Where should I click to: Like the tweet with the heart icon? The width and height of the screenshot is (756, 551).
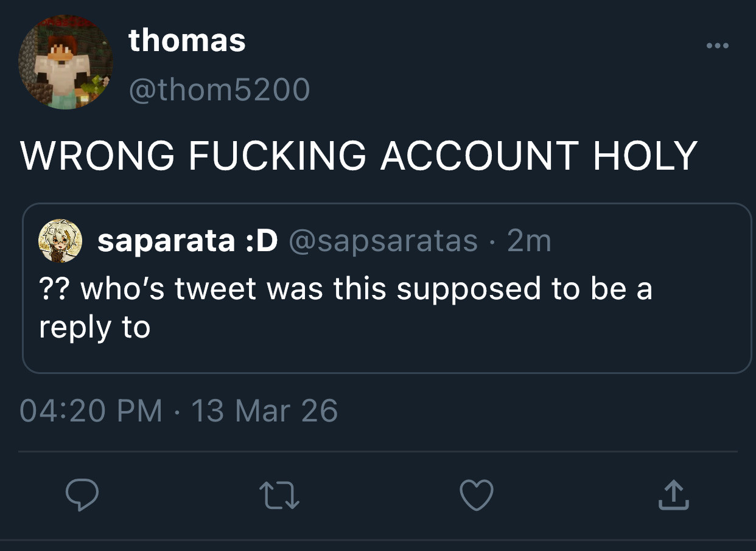pos(476,495)
